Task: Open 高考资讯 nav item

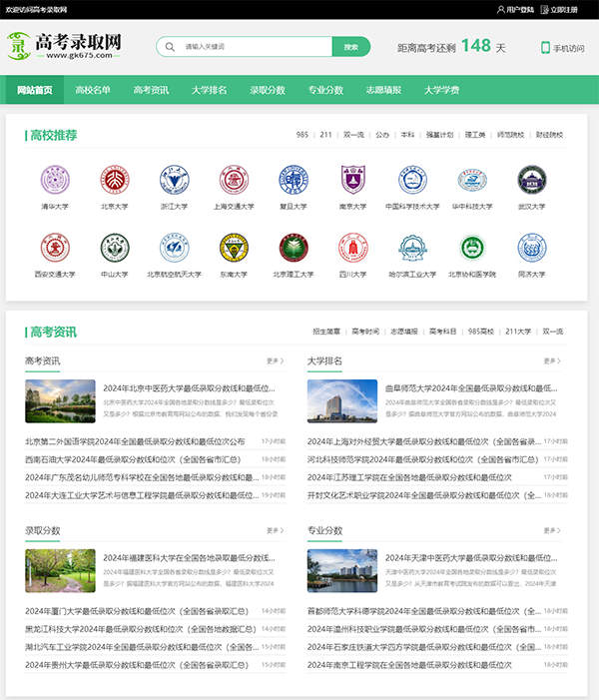Action: point(151,90)
